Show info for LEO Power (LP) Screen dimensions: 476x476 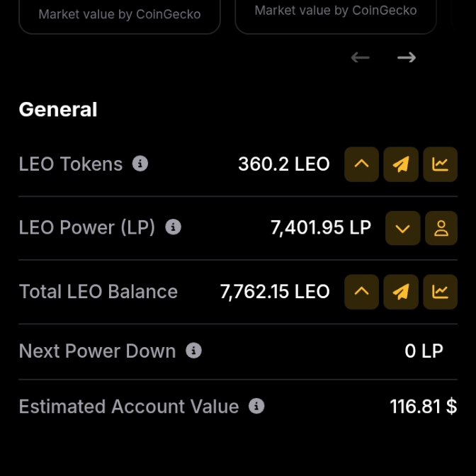coord(173,227)
